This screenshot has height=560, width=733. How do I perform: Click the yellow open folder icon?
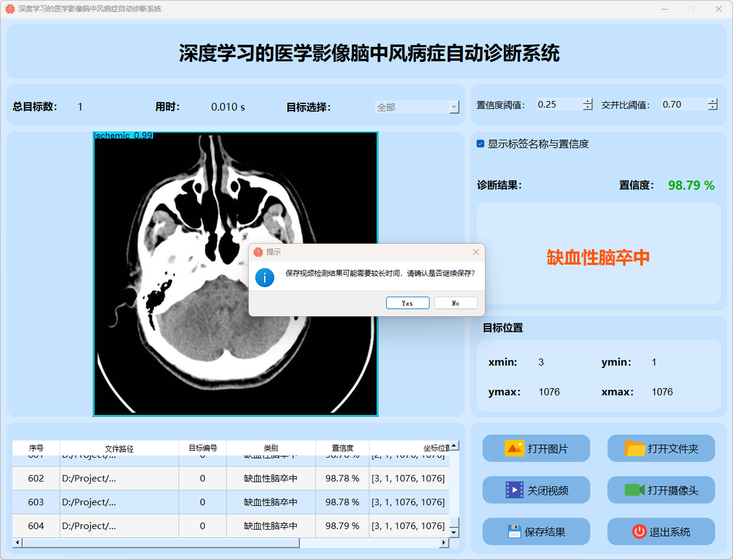point(635,448)
